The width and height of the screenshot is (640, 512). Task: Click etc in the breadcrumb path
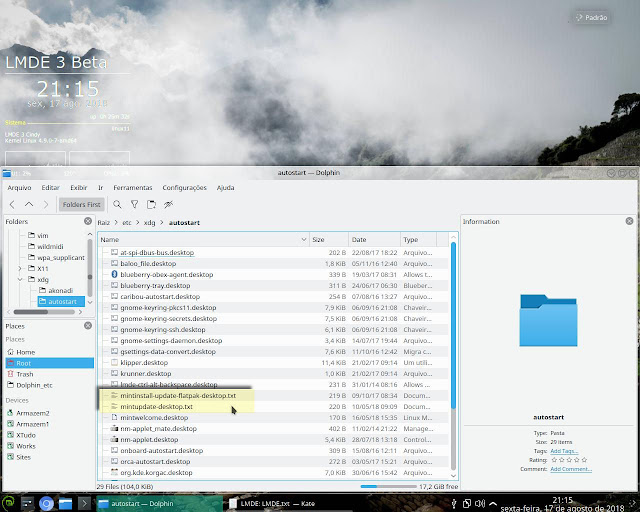click(x=127, y=223)
